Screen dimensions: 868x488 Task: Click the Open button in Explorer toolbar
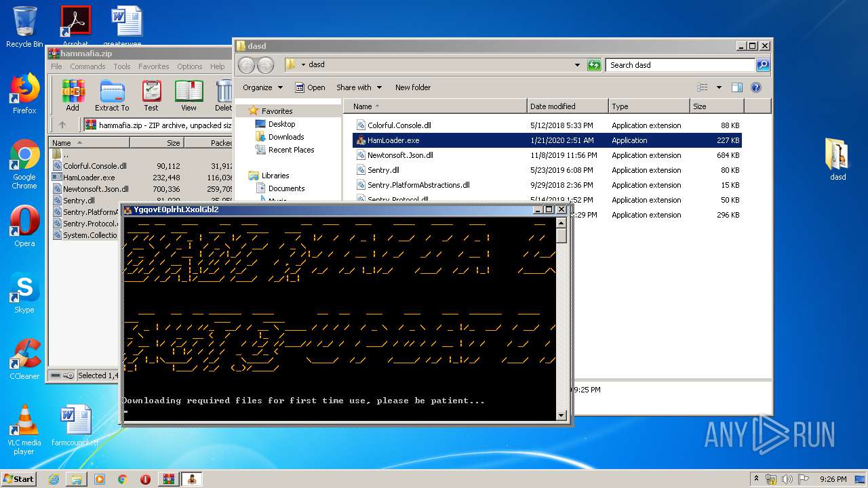(310, 87)
